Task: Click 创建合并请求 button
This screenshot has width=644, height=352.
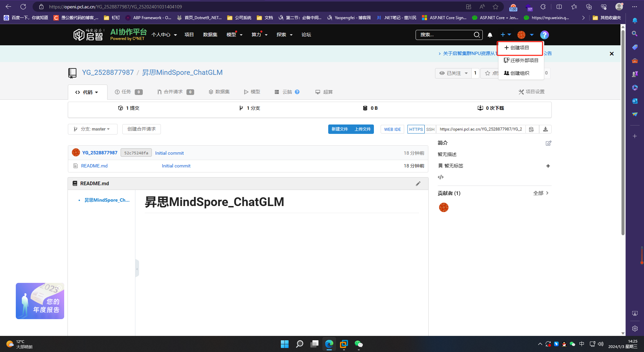Action: [141, 129]
